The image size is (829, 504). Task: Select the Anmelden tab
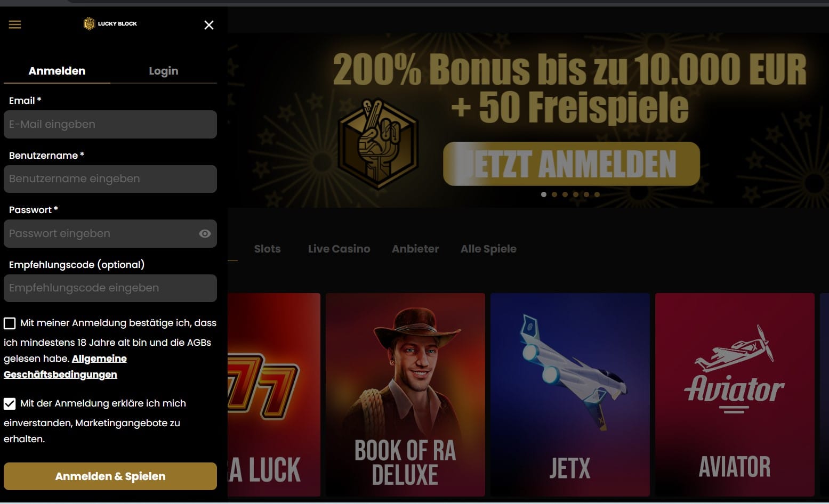57,71
